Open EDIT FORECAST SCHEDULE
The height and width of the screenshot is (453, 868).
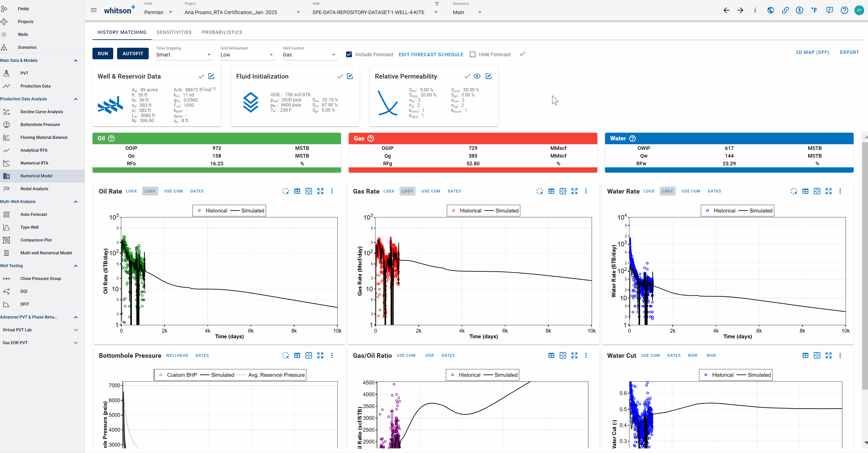[x=431, y=55]
